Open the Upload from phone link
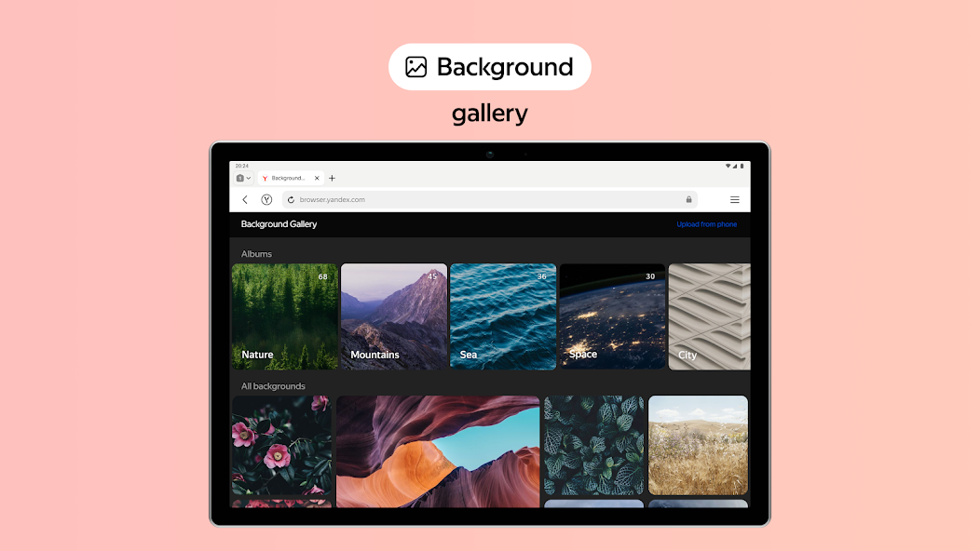 coord(706,223)
